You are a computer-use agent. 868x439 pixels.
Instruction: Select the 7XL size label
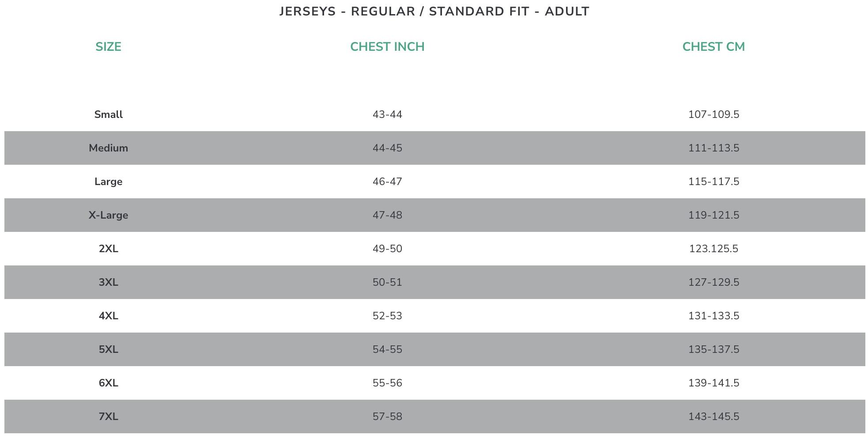109,416
